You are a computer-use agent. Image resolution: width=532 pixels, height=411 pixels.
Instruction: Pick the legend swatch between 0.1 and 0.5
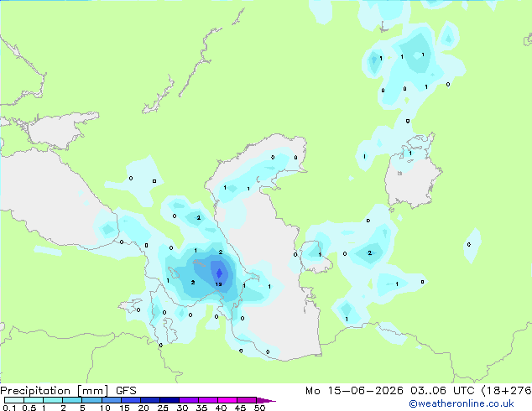click(14, 400)
